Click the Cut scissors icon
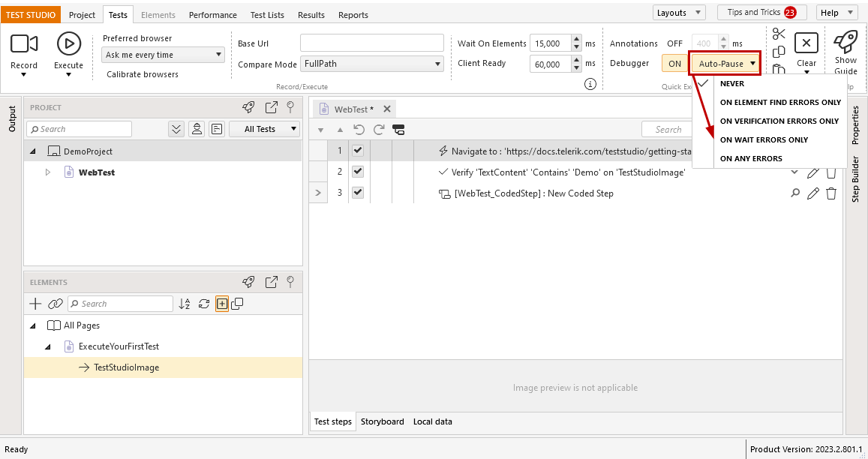 click(779, 34)
